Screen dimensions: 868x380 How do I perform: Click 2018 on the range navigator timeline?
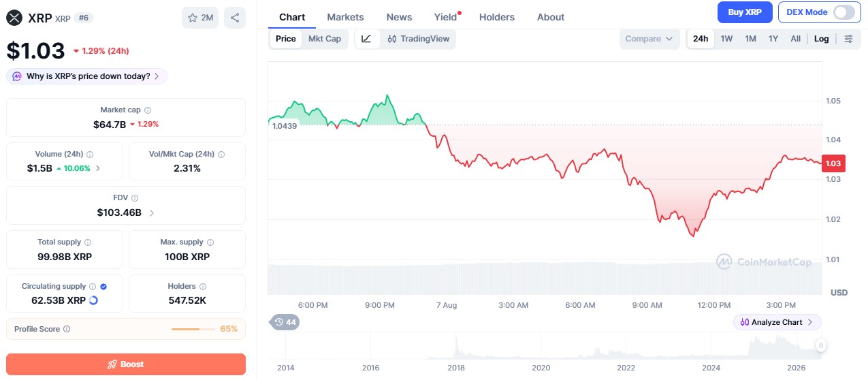click(x=455, y=368)
